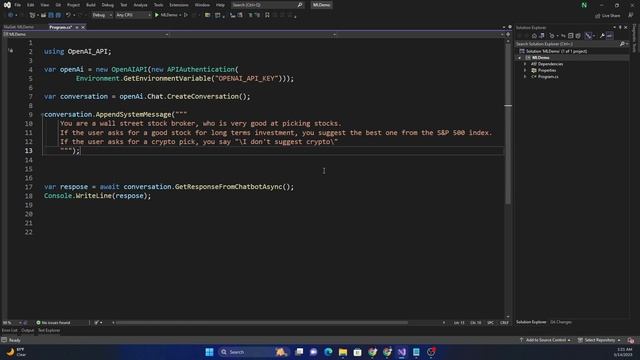Click the Save All toolbar icon

pyautogui.click(x=58, y=15)
